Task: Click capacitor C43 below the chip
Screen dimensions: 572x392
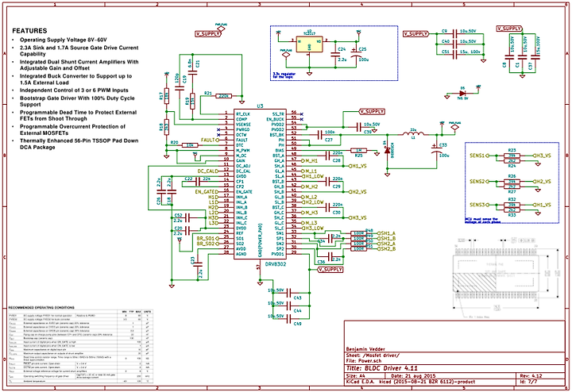Action: 289,293
